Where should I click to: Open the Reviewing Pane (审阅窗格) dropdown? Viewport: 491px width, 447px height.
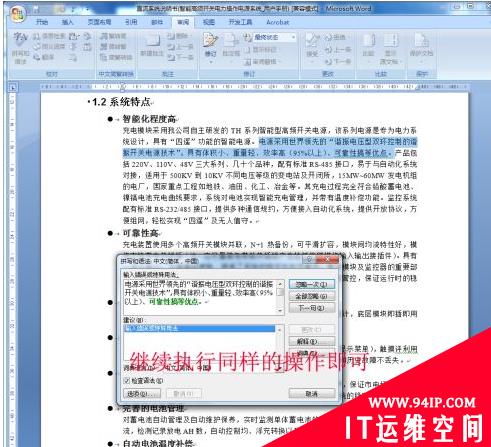262,61
